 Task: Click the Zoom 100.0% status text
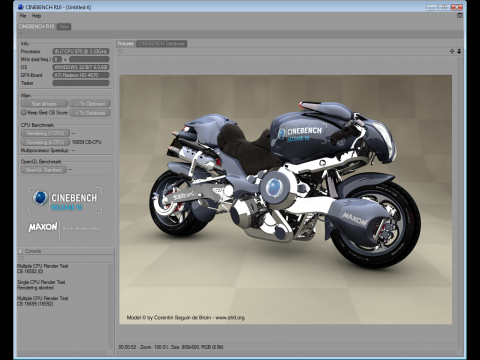point(155,347)
